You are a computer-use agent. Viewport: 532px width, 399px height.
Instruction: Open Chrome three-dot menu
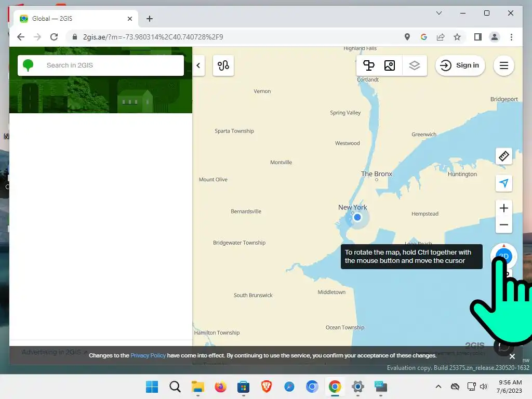point(511,37)
